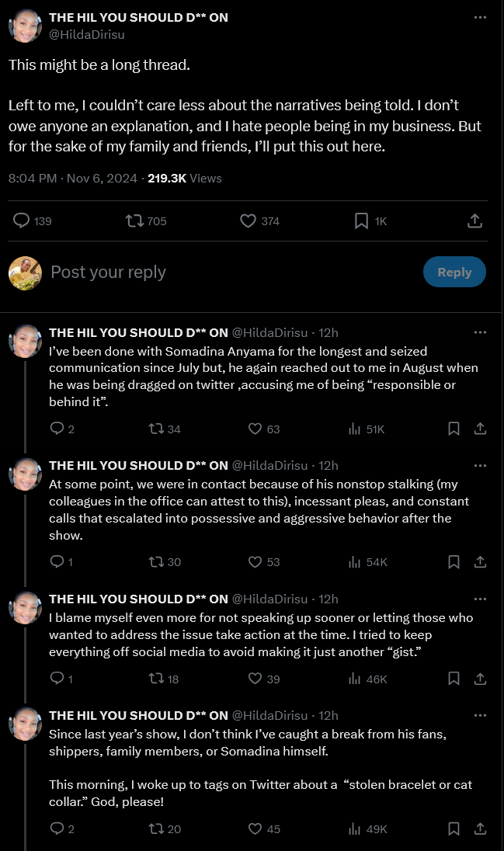Bookmark the main tweet with 1K saves
Screen dimensions: 504x851
coord(361,221)
